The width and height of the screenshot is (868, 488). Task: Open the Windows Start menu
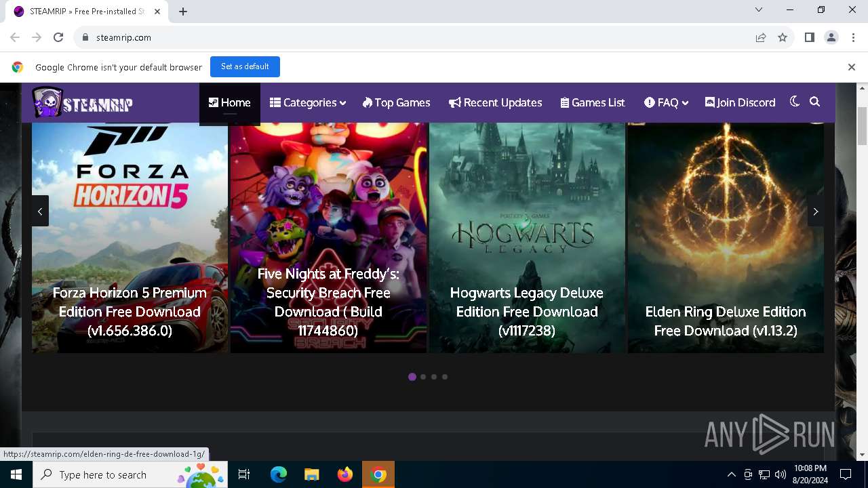pyautogui.click(x=16, y=474)
